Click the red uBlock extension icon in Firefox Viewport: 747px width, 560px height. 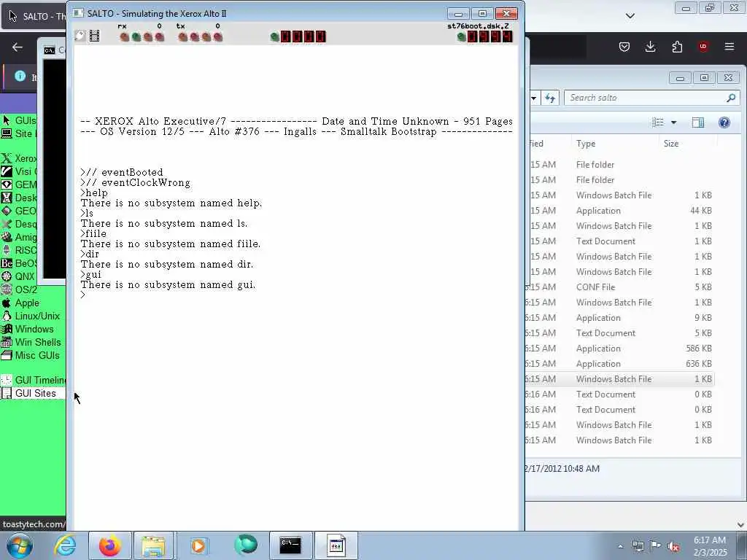point(703,47)
